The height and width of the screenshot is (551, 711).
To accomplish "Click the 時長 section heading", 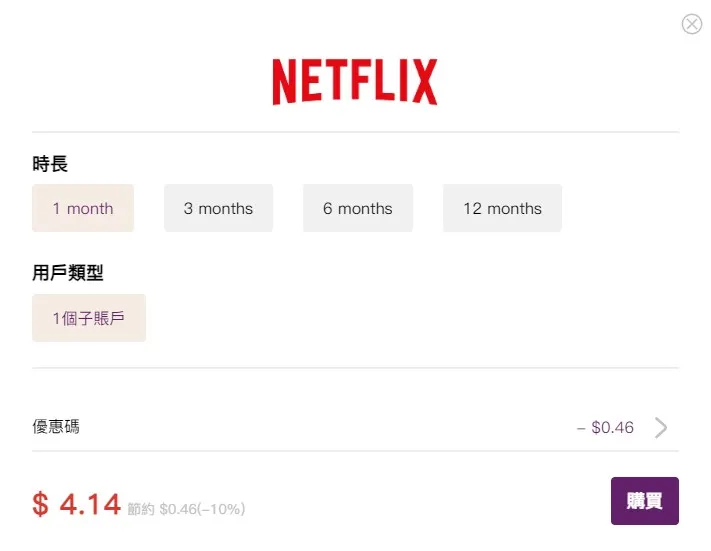I will pos(50,164).
